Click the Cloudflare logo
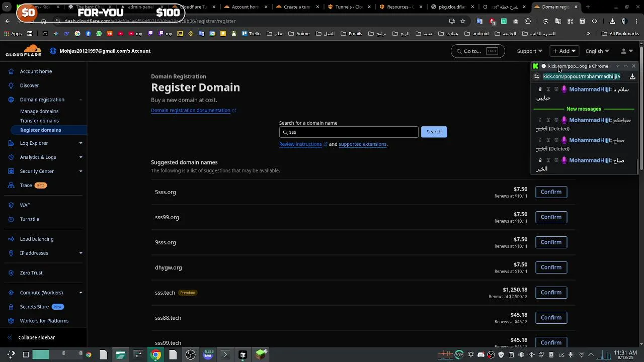This screenshot has height=362, width=644. (x=23, y=51)
